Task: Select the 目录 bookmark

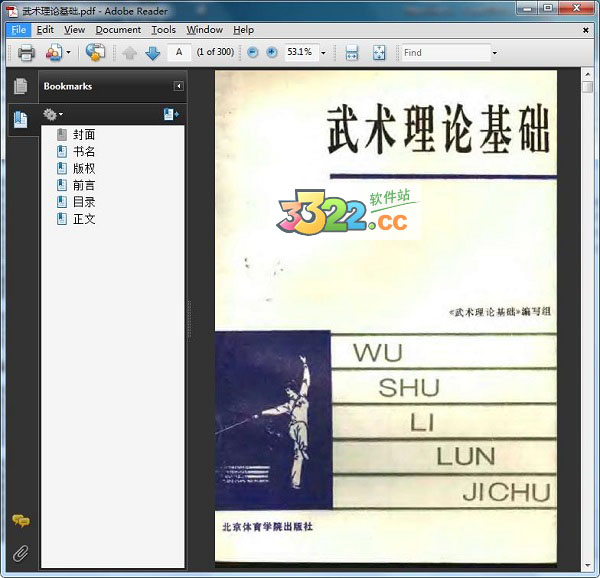Action: pyautogui.click(x=84, y=202)
